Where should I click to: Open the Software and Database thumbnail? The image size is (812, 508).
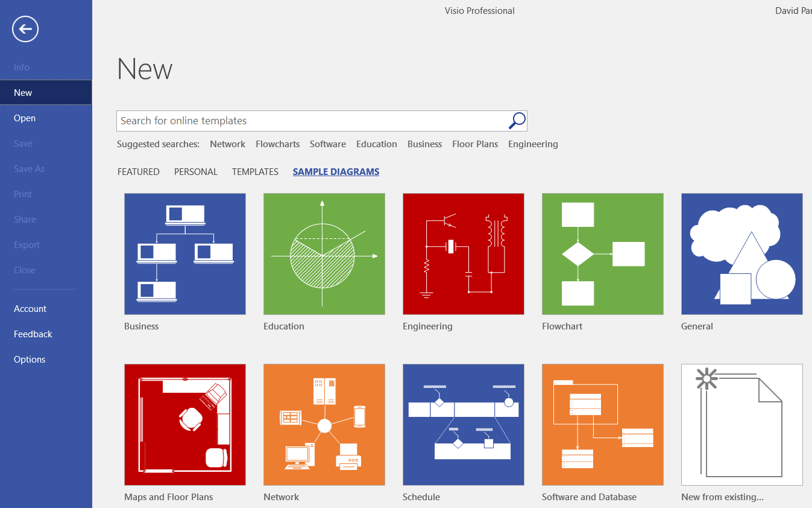[x=603, y=425]
